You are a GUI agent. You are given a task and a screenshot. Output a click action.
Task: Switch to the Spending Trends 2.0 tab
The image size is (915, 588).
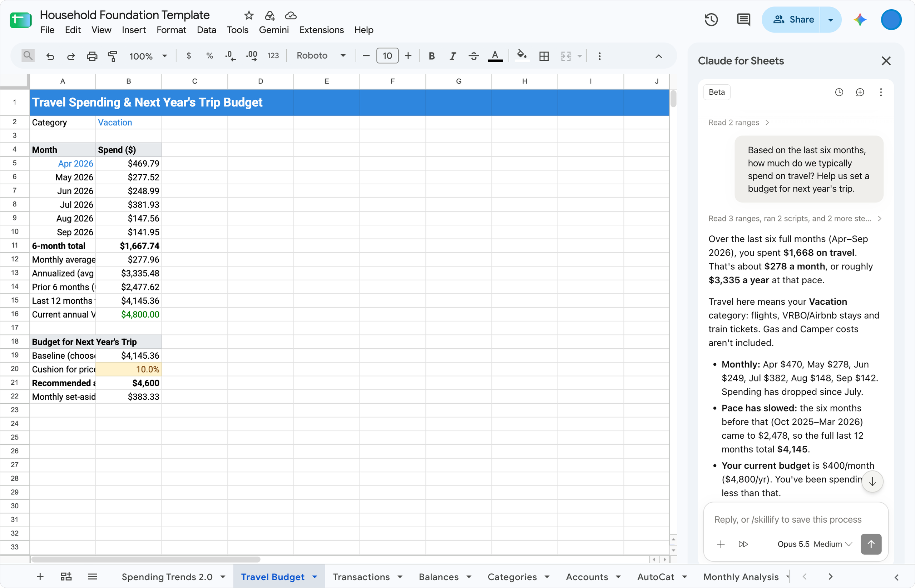pos(167,577)
